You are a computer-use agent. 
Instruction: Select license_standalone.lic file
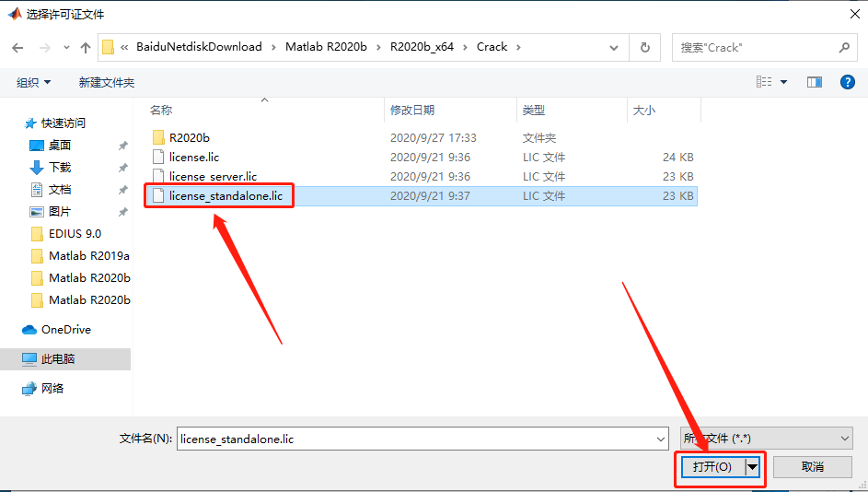tap(226, 195)
